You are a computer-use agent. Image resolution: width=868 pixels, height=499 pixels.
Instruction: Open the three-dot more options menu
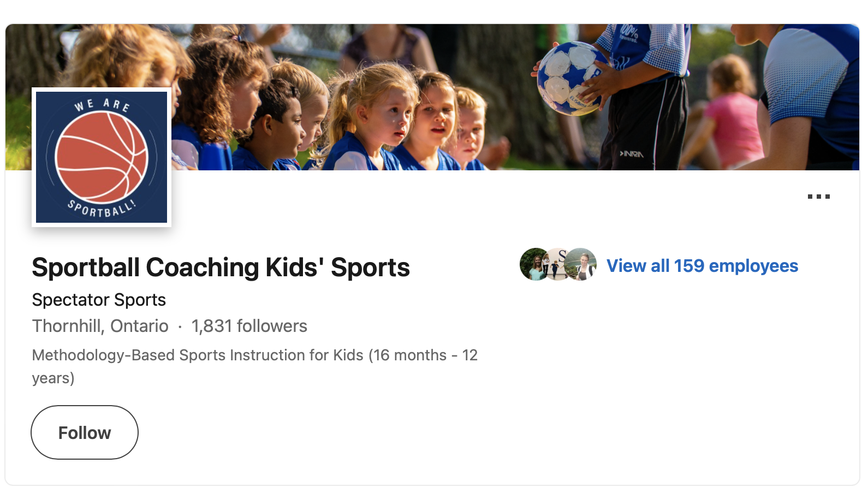pyautogui.click(x=818, y=197)
